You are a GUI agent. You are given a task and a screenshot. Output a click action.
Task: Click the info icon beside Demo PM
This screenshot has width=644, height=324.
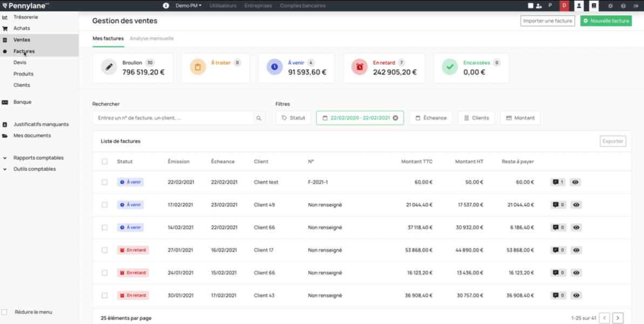pos(166,6)
